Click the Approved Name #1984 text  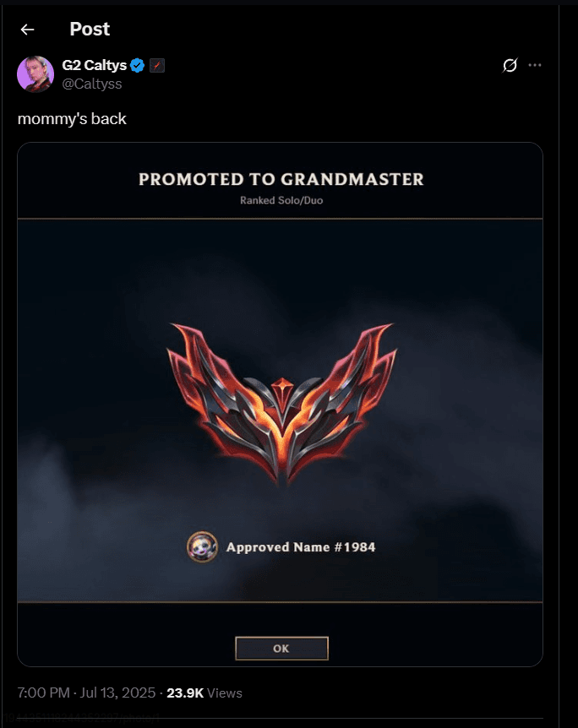coord(301,547)
